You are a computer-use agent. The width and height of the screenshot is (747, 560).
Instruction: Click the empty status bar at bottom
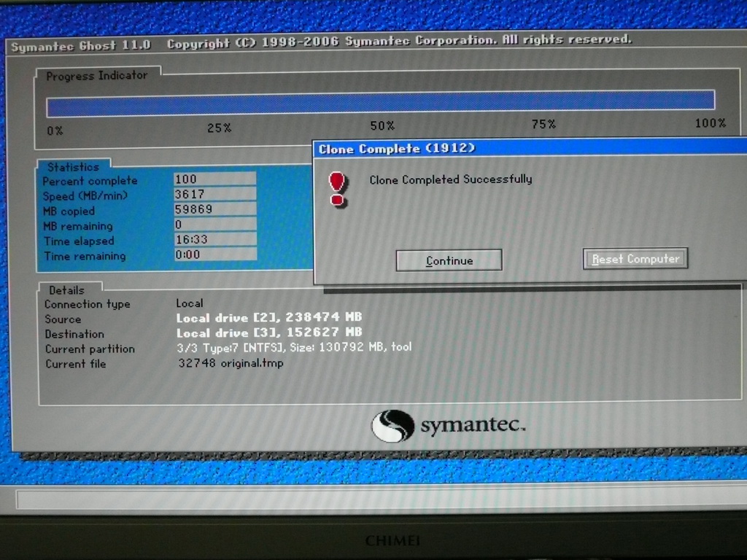381,497
